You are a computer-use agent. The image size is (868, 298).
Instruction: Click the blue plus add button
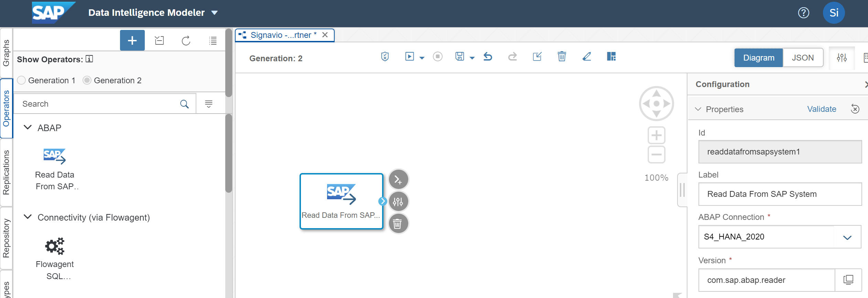[132, 41]
